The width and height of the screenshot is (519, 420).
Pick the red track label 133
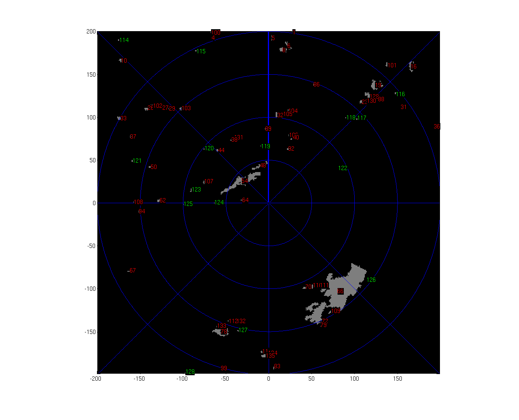point(222,326)
